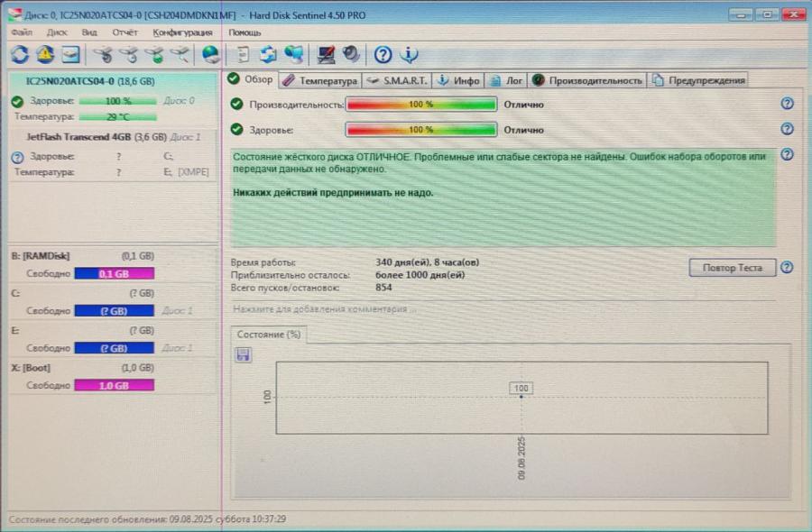This screenshot has height=532, width=812.
Task: Open the S.M.A.R.T. tab
Action: 397,81
